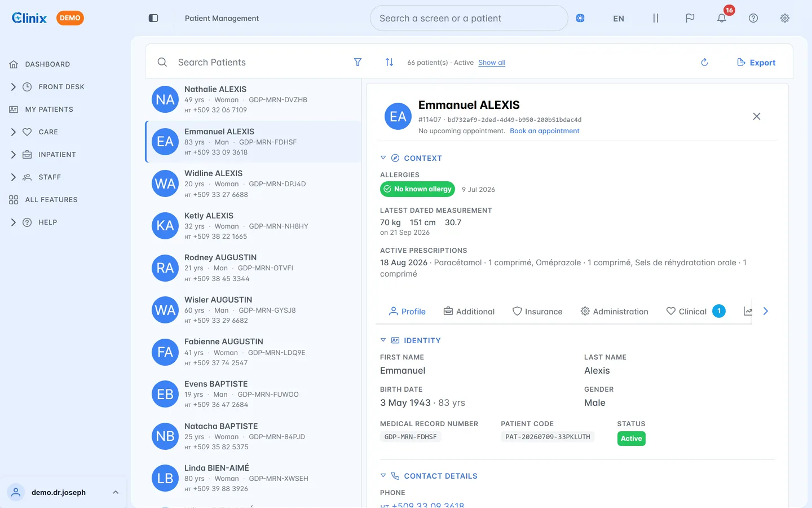Click the Export button

(756, 62)
